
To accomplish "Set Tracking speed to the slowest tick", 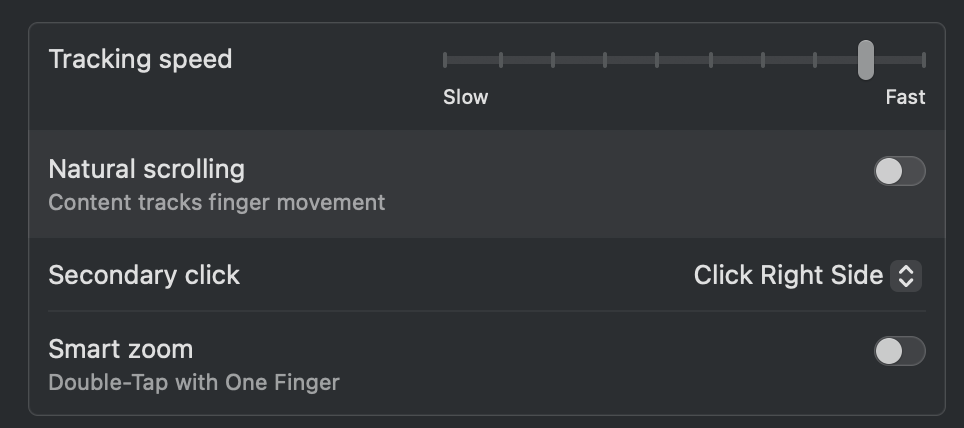I will tap(444, 60).
